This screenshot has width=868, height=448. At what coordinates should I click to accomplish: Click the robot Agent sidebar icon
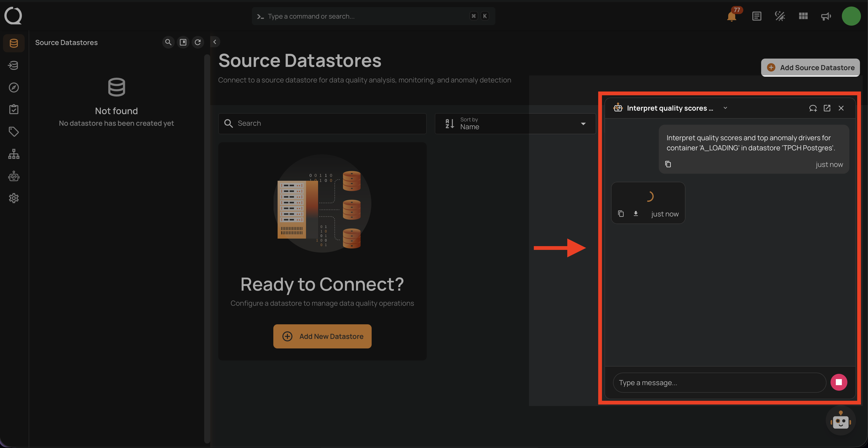click(x=14, y=176)
